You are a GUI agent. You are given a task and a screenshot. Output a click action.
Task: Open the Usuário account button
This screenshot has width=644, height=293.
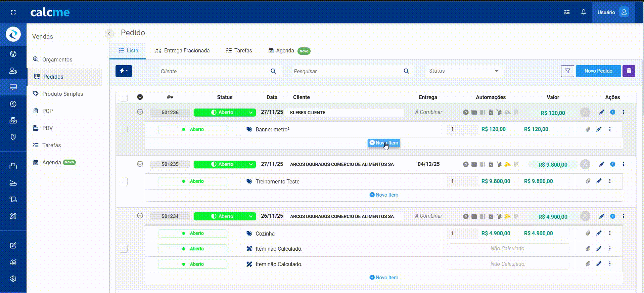click(613, 12)
